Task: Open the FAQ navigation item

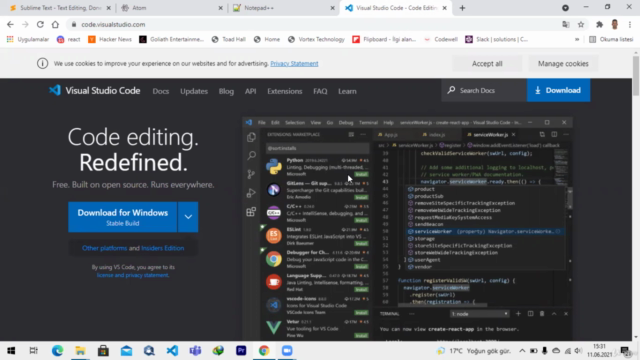Action: point(320,91)
